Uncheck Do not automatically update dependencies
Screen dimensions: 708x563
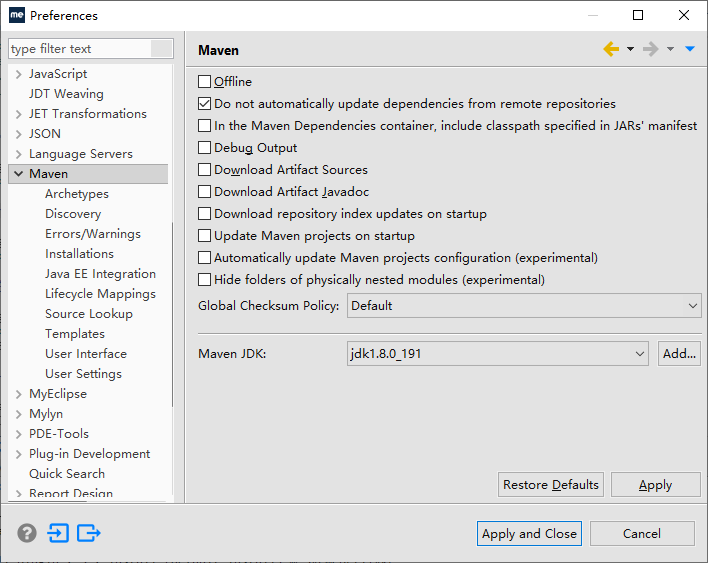pos(205,104)
